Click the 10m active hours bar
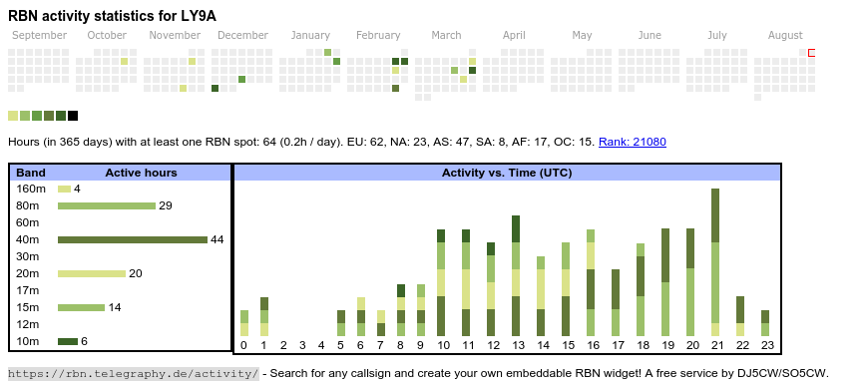Viewport: 868px width, 389px height. [x=68, y=341]
